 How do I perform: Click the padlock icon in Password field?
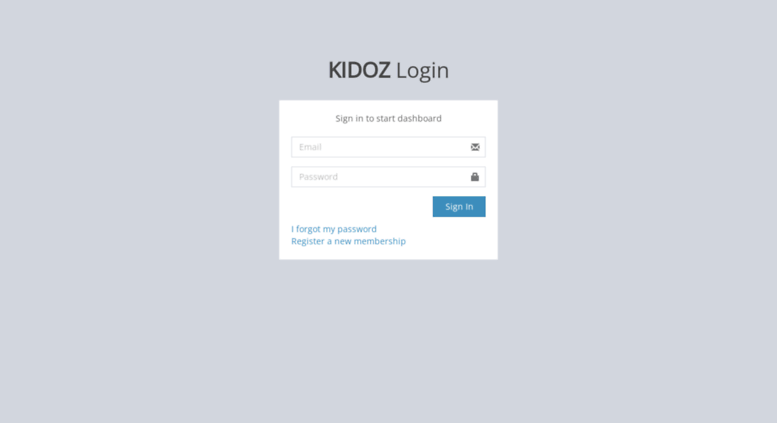(475, 177)
